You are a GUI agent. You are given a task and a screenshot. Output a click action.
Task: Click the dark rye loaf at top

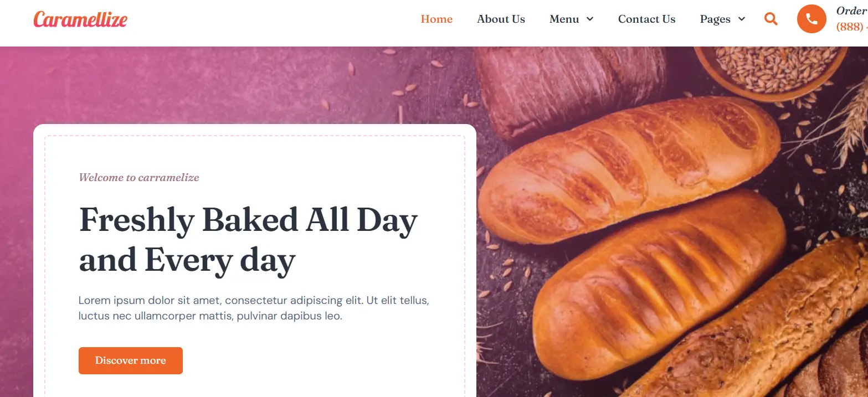[x=571, y=89]
